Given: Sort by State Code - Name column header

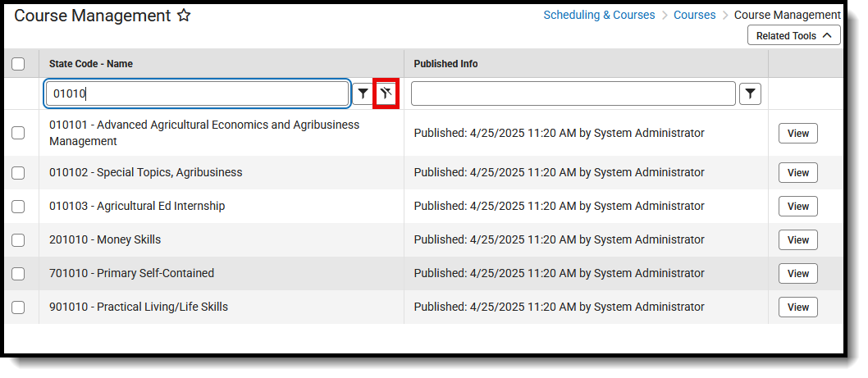Looking at the screenshot, I should (91, 64).
